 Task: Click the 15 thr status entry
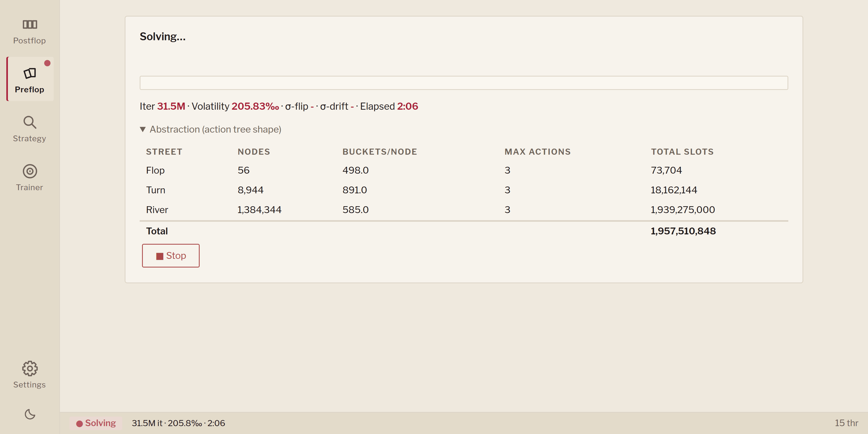(846, 423)
